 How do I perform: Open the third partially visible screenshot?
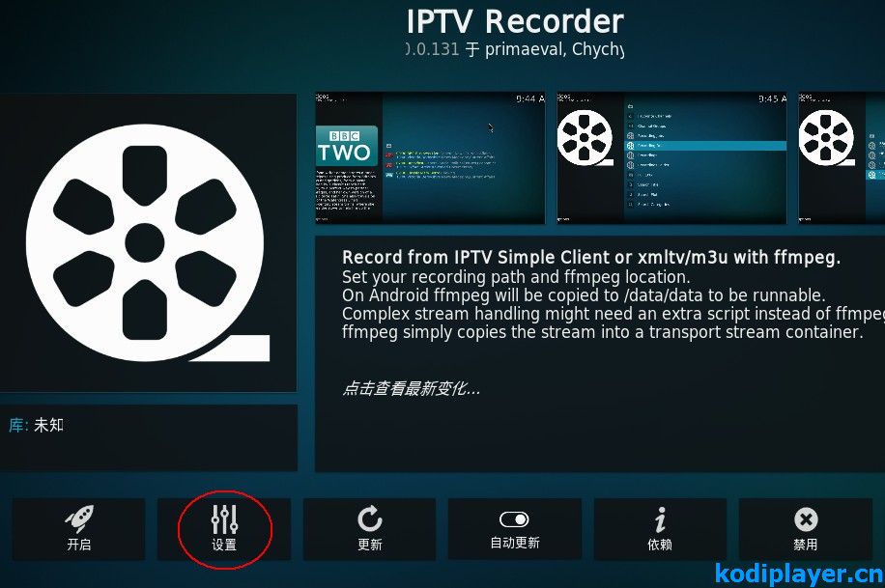coord(842,158)
